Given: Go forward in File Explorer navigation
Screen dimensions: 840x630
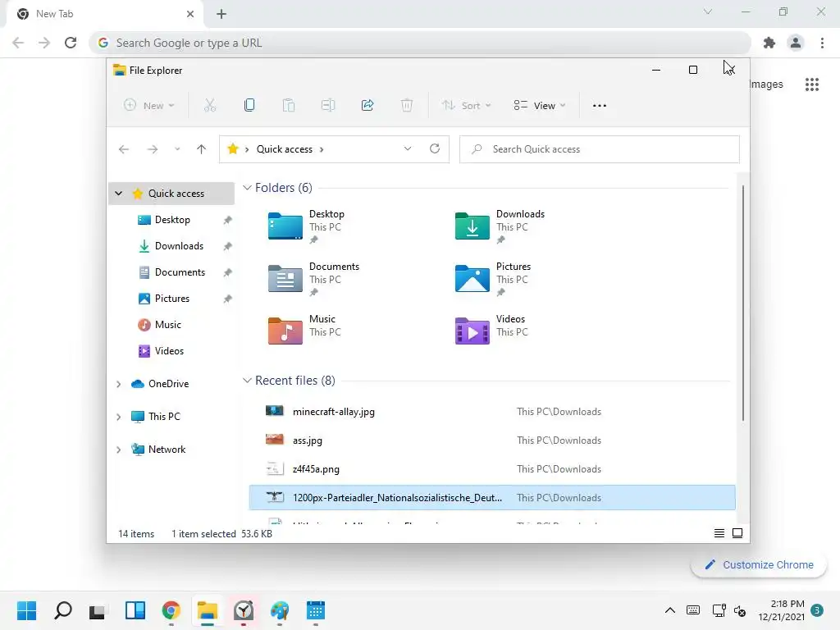Looking at the screenshot, I should 153,149.
